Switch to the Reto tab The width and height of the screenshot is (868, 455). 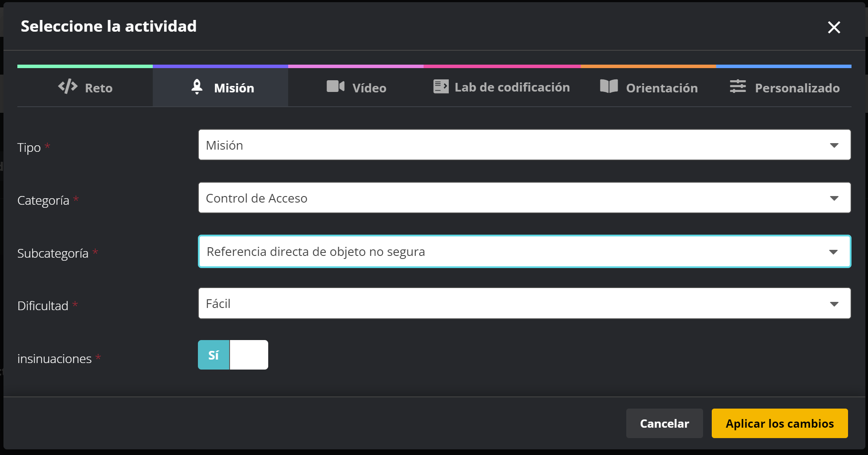click(x=85, y=88)
